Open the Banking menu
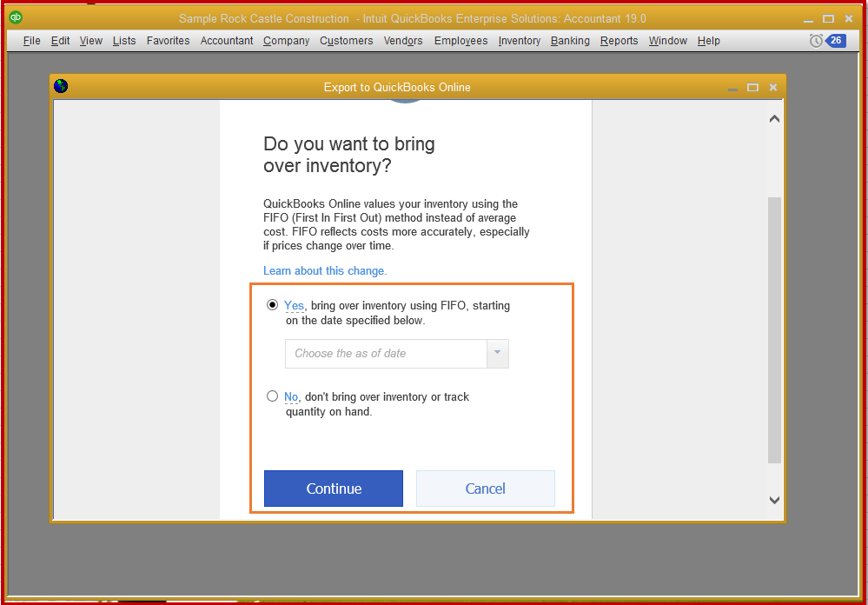This screenshot has height=605, width=868. pos(570,41)
